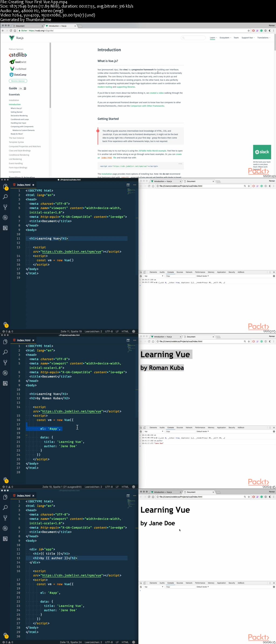Expand the Learn menu on the Vue.js navbar

(213, 38)
